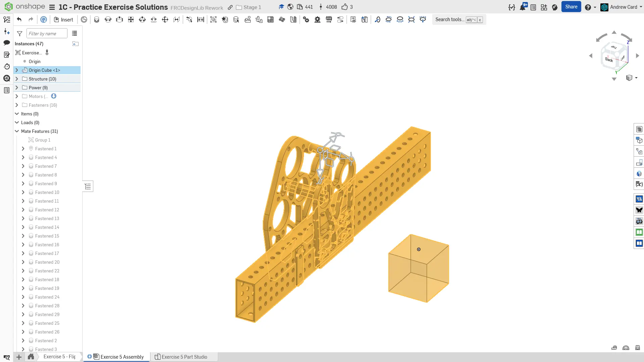The width and height of the screenshot is (644, 362).
Task: Select the Fastened 10 mate feature
Action: coord(47,192)
